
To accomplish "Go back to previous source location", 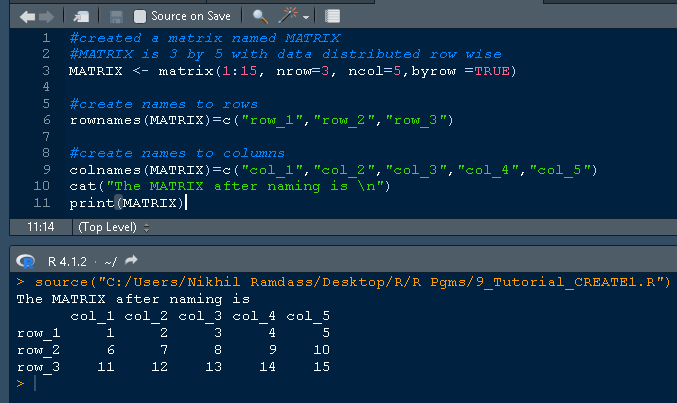I will coord(27,16).
